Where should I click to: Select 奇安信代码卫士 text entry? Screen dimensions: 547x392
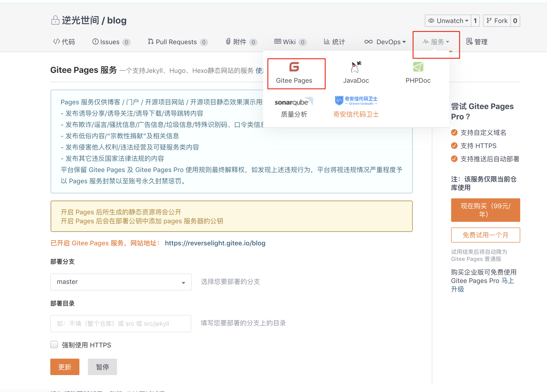[356, 114]
